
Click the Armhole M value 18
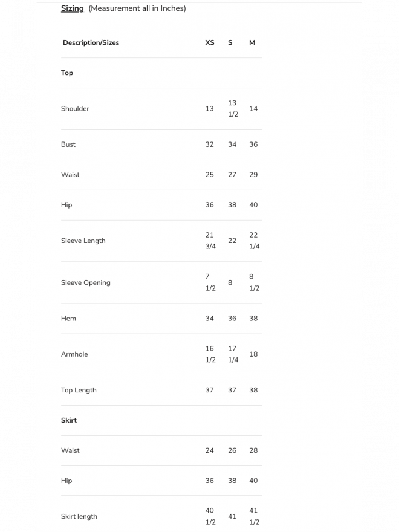click(253, 354)
